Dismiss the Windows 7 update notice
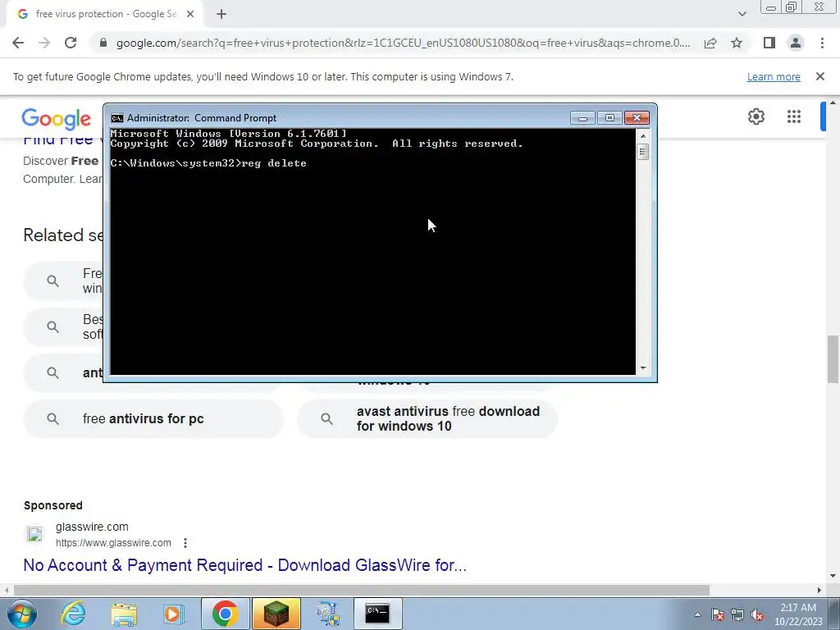Screen dimensions: 840x630 [819, 76]
